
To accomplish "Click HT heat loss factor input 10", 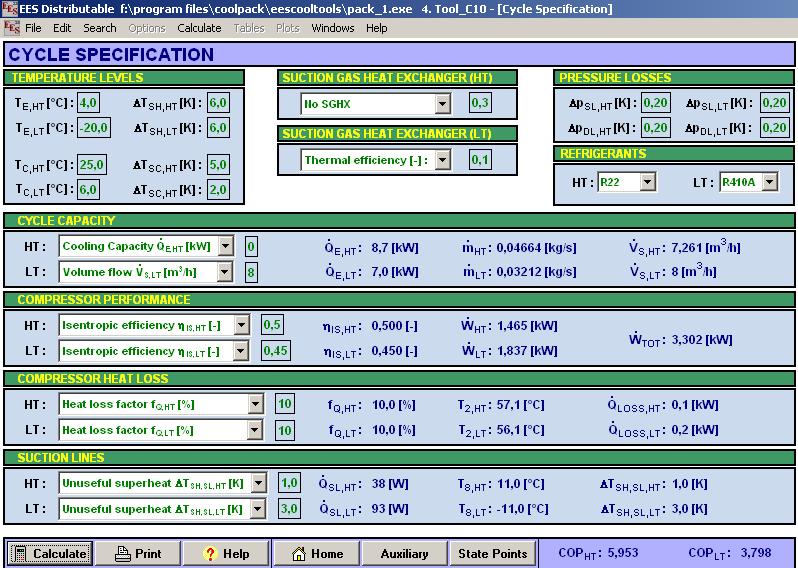I will click(284, 404).
